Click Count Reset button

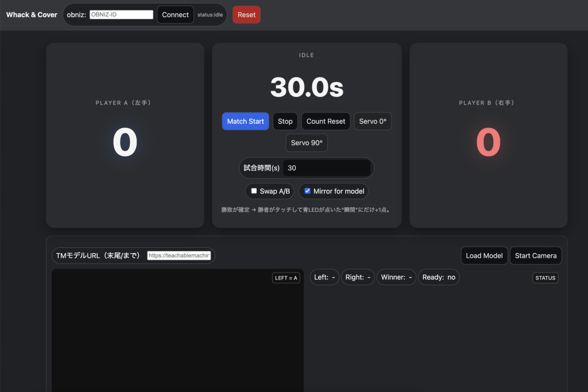(x=326, y=121)
